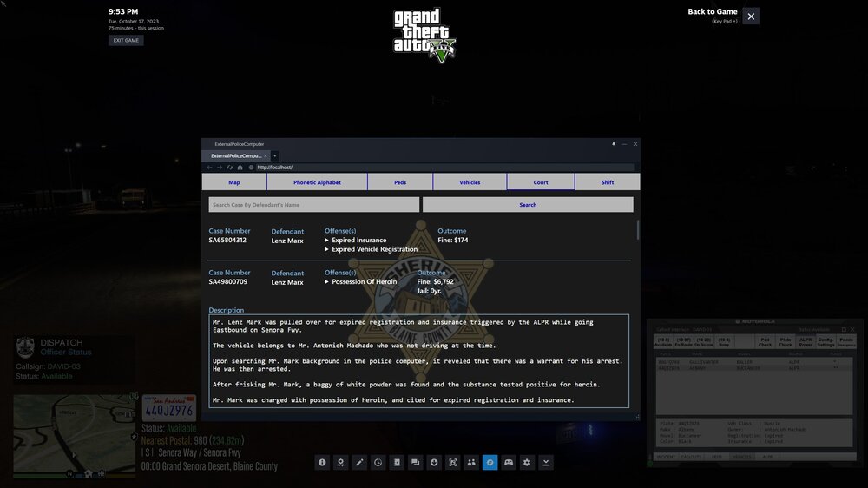Click the download arrow icon in overlay toolbar
Viewport: 868px width, 488px height.
pyautogui.click(x=434, y=463)
